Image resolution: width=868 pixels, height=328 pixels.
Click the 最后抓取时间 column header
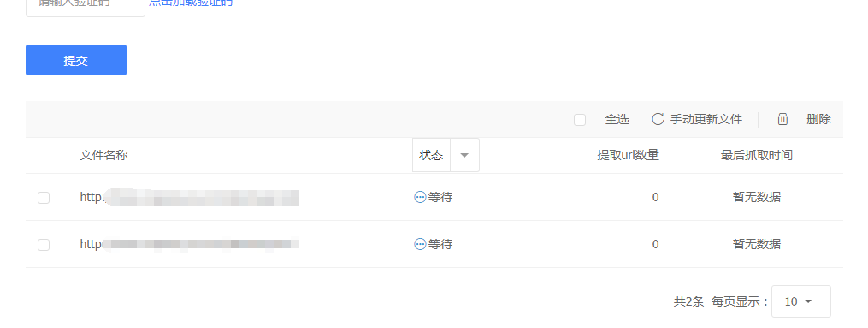(756, 155)
